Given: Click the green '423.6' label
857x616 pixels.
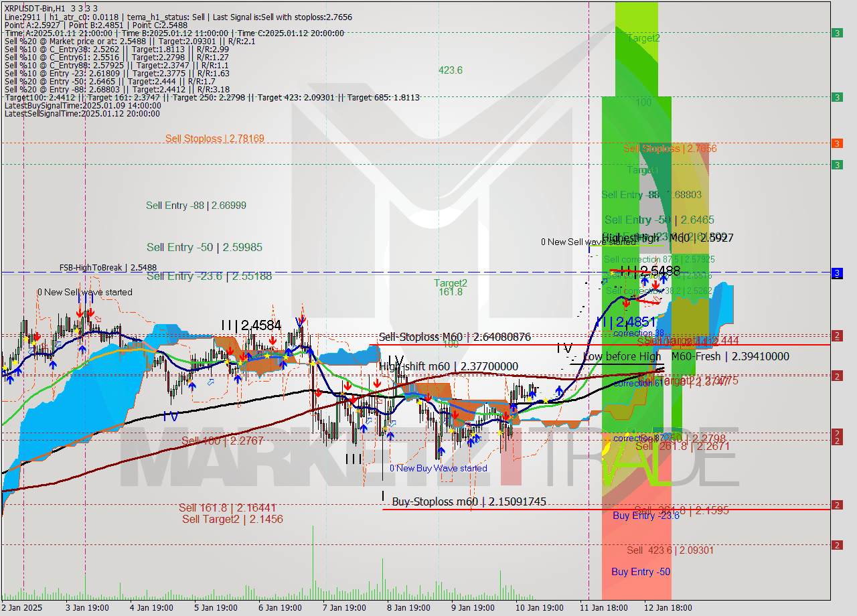Looking at the screenshot, I should [x=451, y=70].
